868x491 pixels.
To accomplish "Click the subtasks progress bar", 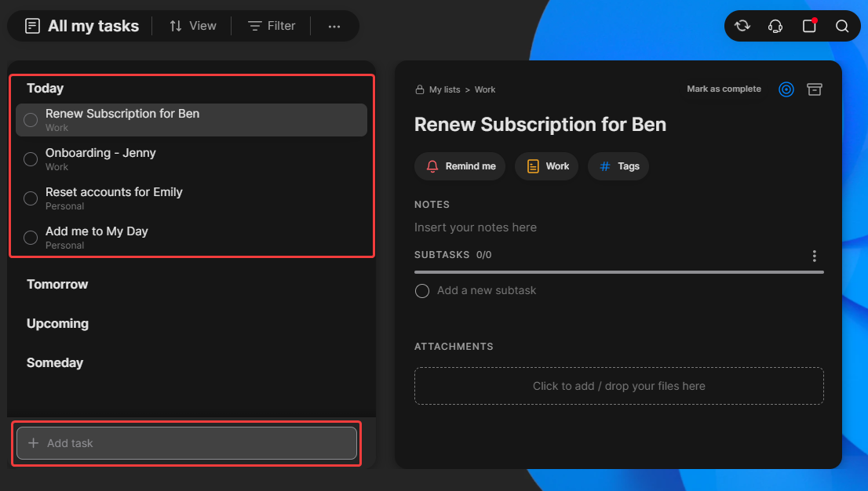I will pyautogui.click(x=618, y=272).
